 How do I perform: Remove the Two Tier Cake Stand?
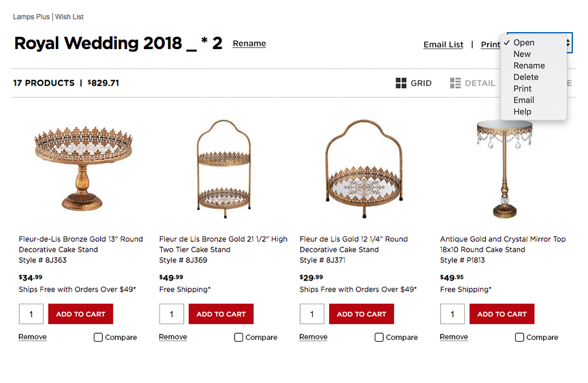[173, 337]
